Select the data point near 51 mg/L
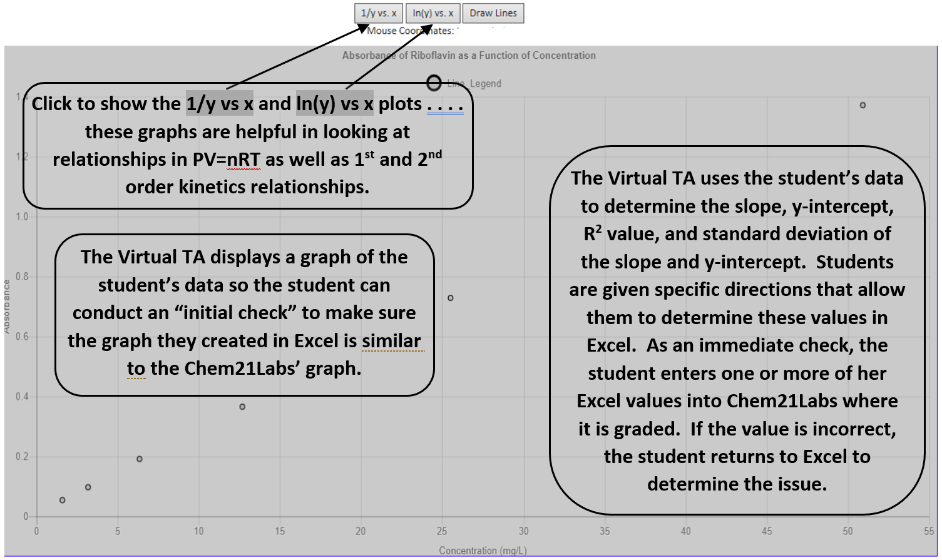 [863, 105]
